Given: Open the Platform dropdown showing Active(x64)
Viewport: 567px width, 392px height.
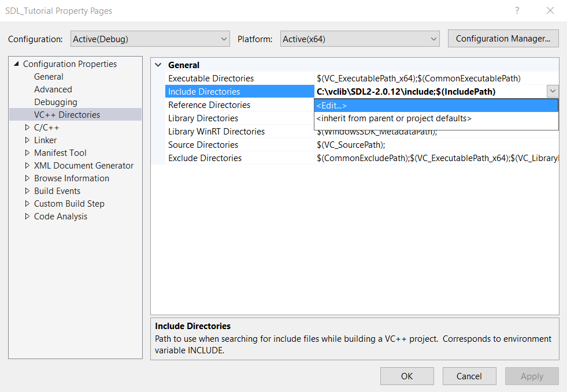Looking at the screenshot, I should tap(360, 39).
